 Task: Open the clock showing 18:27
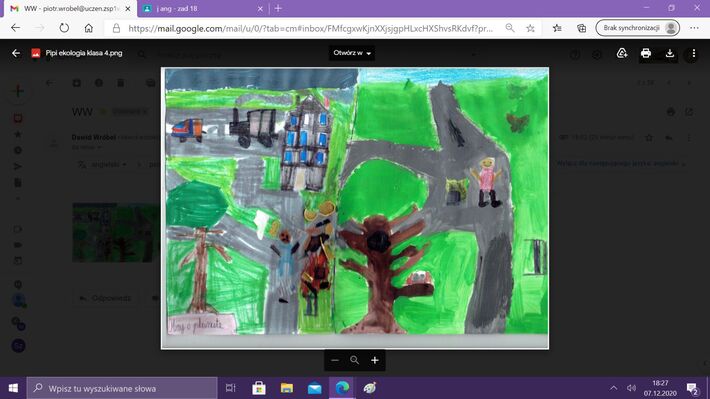(x=660, y=388)
